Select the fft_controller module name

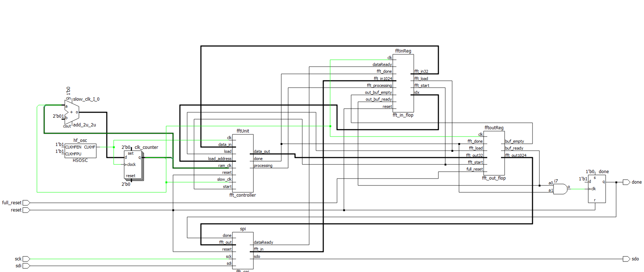pos(243,195)
